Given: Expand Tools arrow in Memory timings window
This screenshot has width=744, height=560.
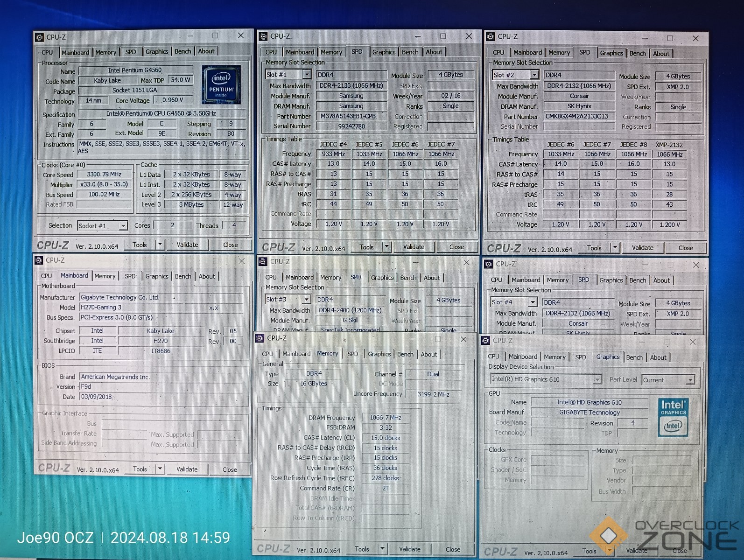Looking at the screenshot, I should pyautogui.click(x=382, y=548).
